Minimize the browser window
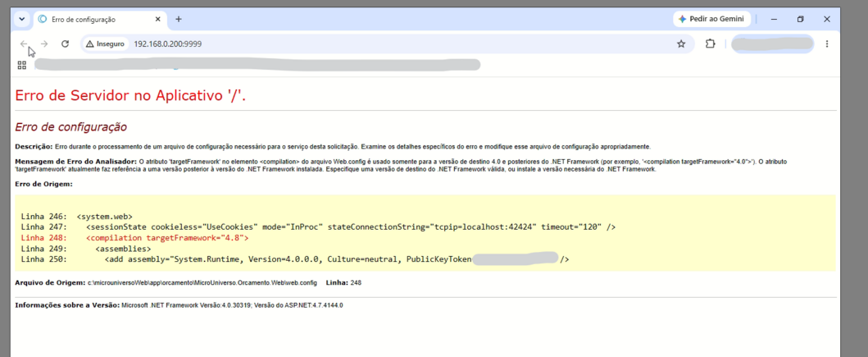The width and height of the screenshot is (868, 357). pos(773,19)
